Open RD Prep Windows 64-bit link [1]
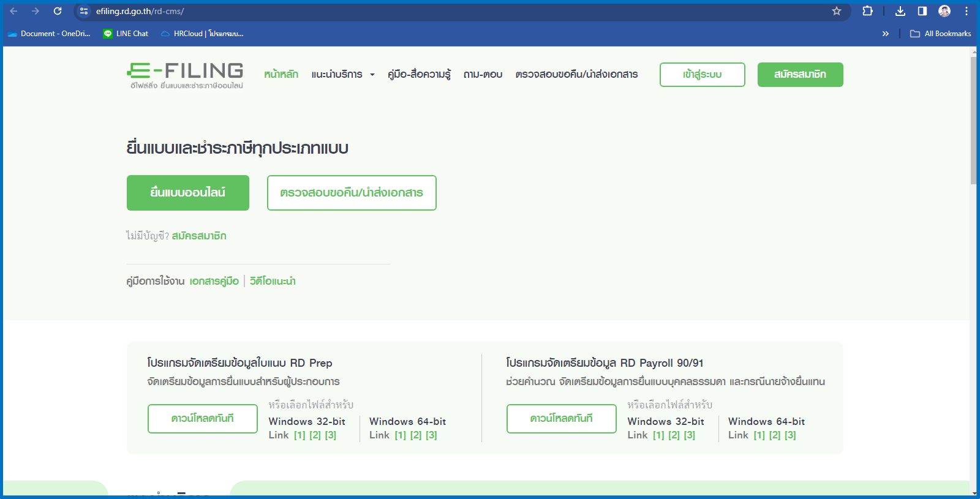The image size is (980, 499). coord(400,435)
